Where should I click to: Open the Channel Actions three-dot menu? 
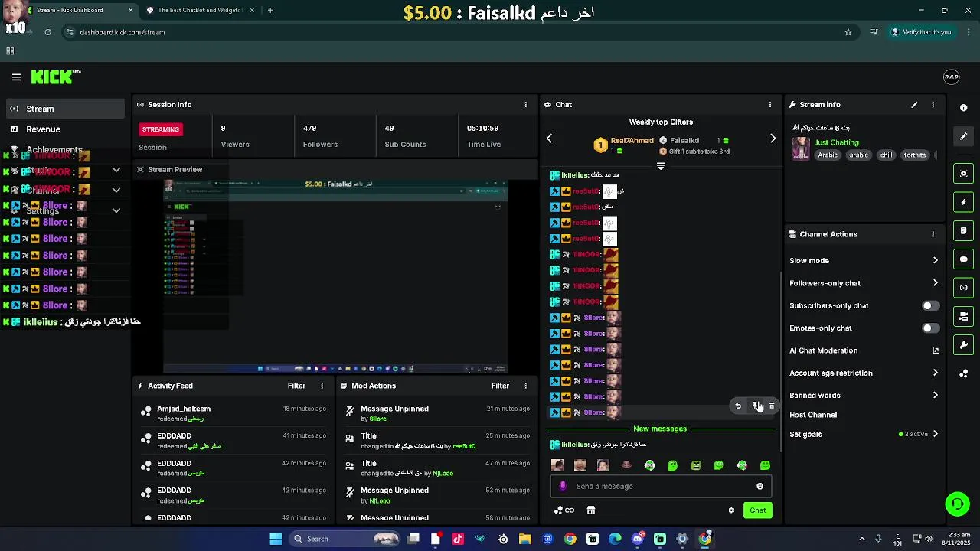tap(933, 234)
